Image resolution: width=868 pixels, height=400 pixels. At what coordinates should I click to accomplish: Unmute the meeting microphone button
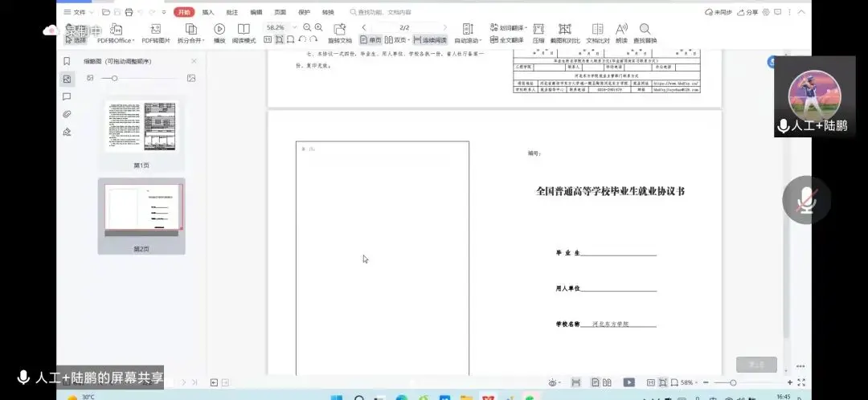[806, 200]
